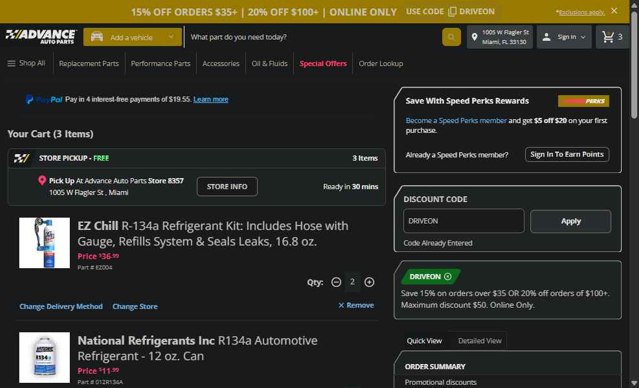The width and height of the screenshot is (639, 388).
Task: Open Oil & Fluids menu
Action: point(269,64)
